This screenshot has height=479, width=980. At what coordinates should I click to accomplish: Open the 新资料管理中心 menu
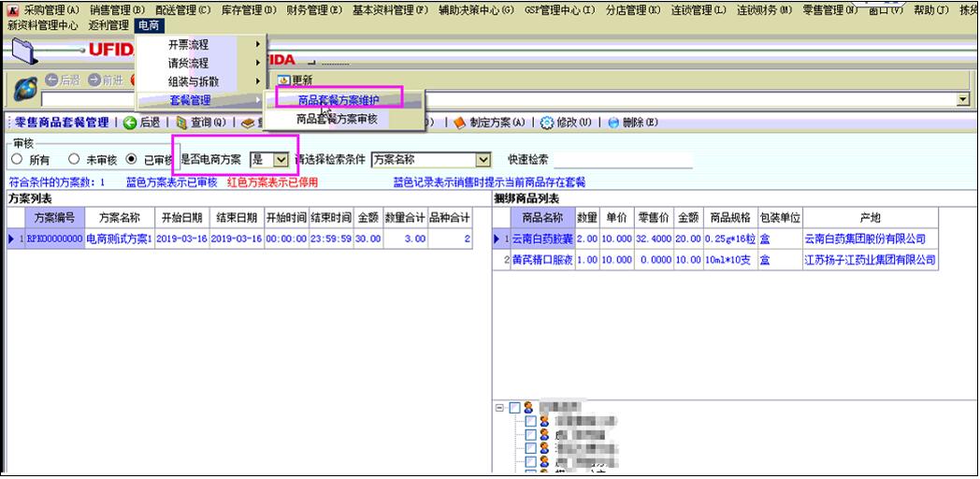43,25
